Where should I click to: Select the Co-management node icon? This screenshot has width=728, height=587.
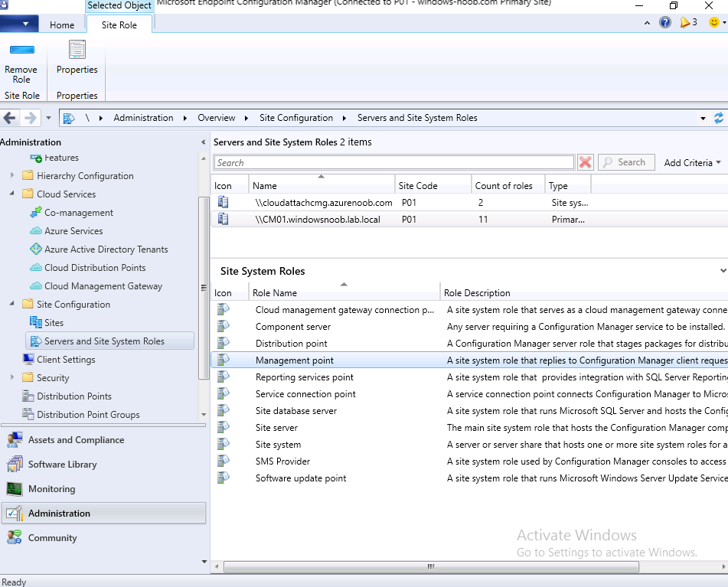tap(36, 213)
